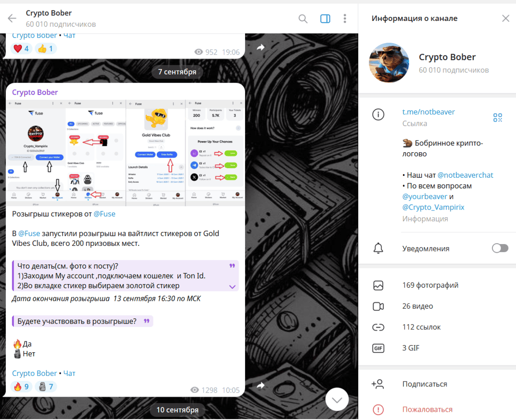Image resolution: width=516 pixels, height=420 pixels.
Task: Toggle the Уведомления notifications switch
Action: tap(500, 248)
